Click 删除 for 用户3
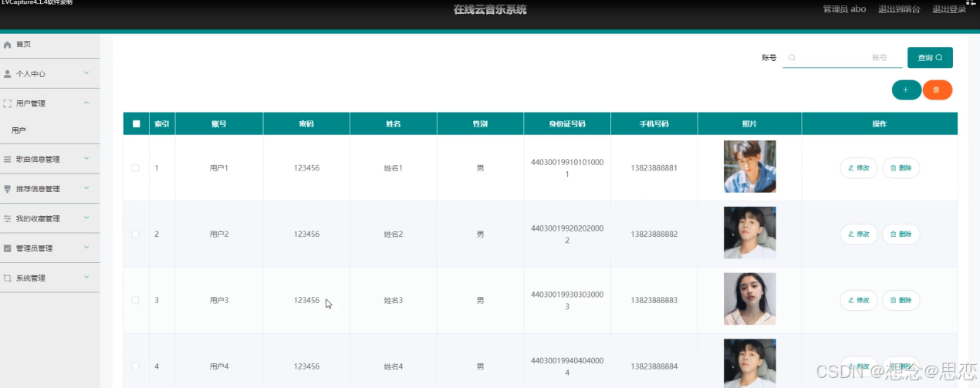 click(901, 301)
